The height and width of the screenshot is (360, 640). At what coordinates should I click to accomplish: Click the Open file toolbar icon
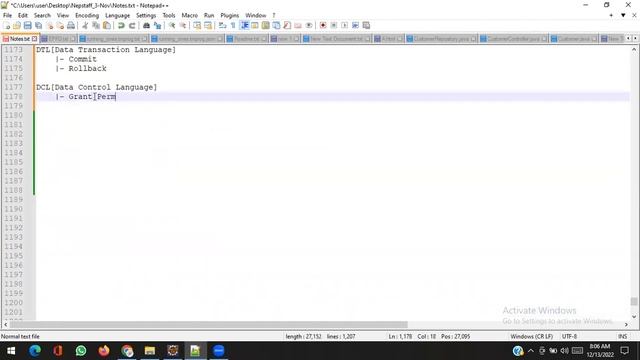pos(17,26)
